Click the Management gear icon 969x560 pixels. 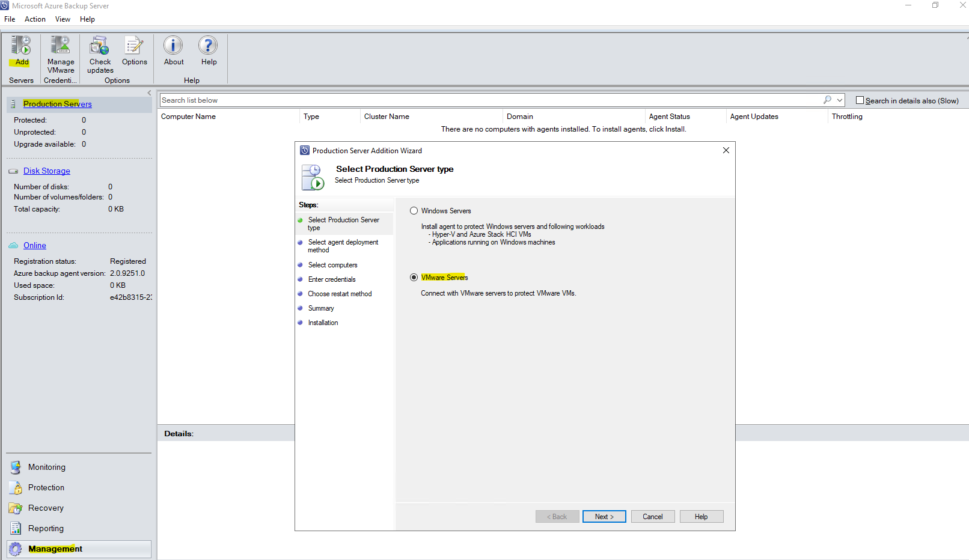coord(16,549)
